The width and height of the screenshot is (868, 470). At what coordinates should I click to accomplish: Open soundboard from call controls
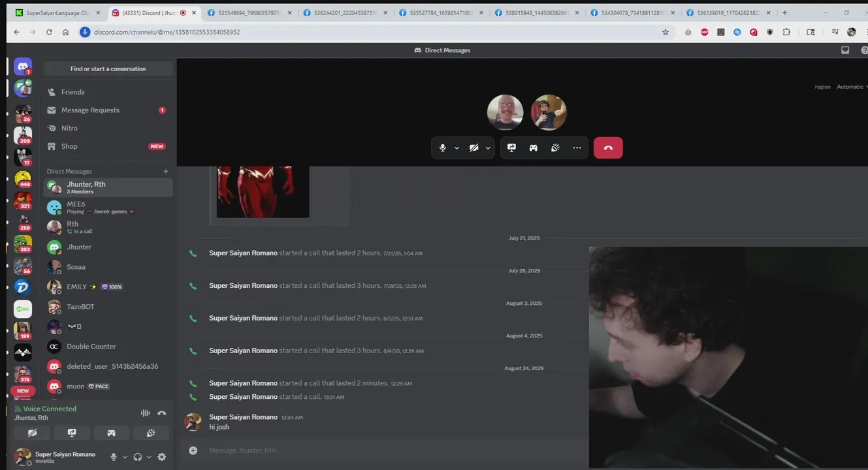[x=555, y=148]
